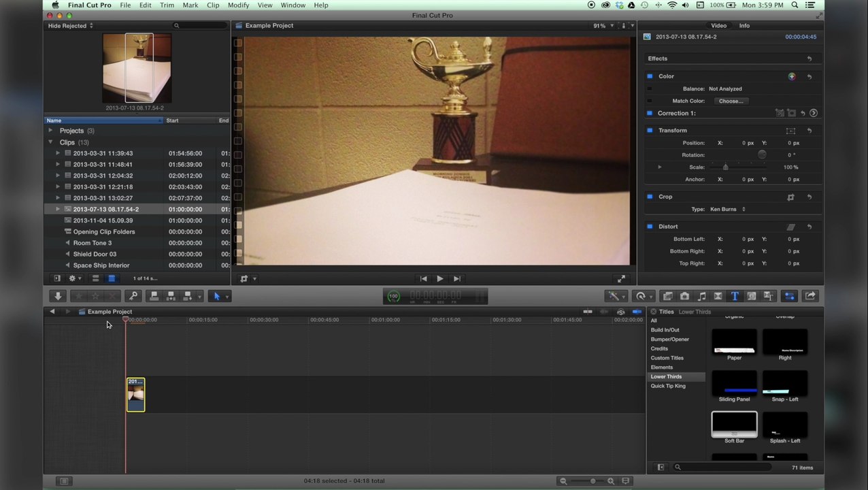Open the Themes browser
This screenshot has height=490, width=868.
click(x=768, y=296)
